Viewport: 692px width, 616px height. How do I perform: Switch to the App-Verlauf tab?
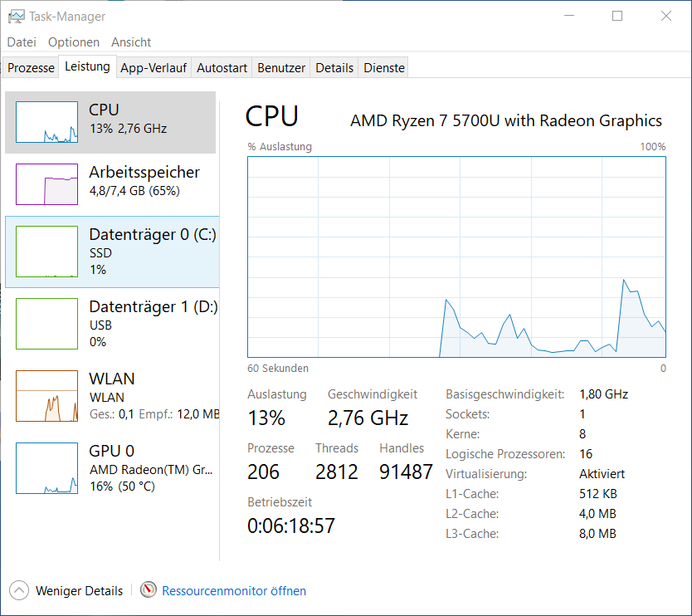pyautogui.click(x=154, y=68)
